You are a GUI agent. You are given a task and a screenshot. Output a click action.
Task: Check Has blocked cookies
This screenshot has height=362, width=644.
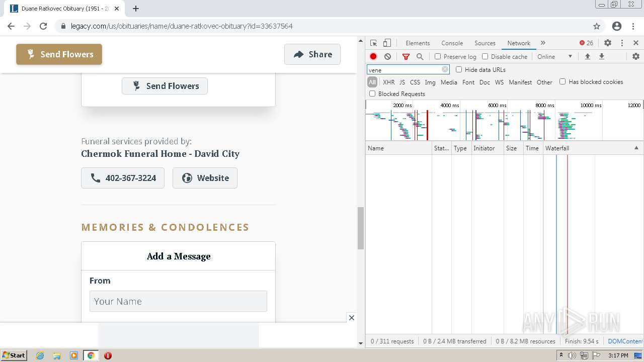coord(562,81)
